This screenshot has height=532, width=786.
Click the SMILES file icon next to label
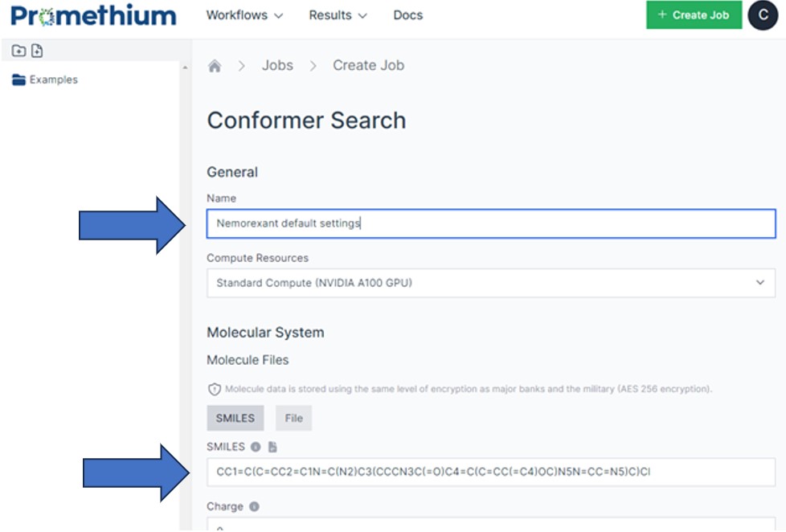272,447
